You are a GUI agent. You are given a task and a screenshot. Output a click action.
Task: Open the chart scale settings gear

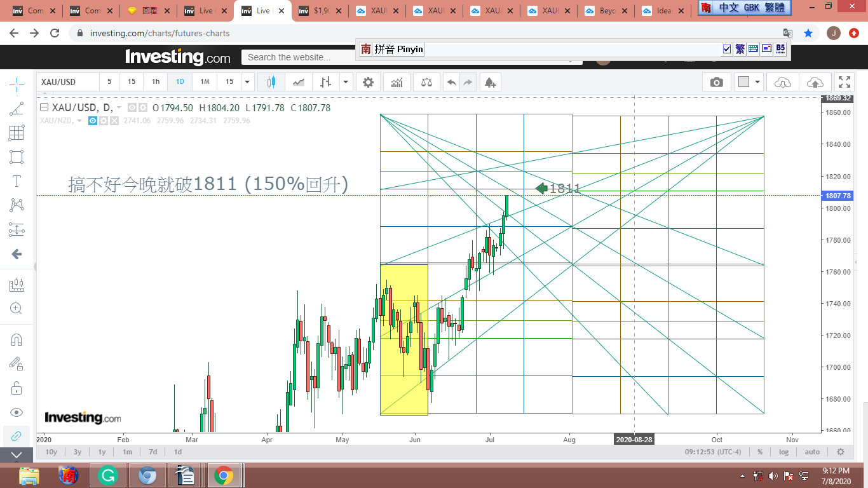[841, 452]
